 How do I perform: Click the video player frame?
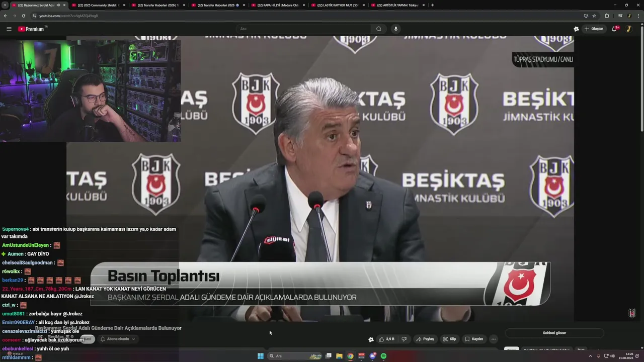(320, 178)
